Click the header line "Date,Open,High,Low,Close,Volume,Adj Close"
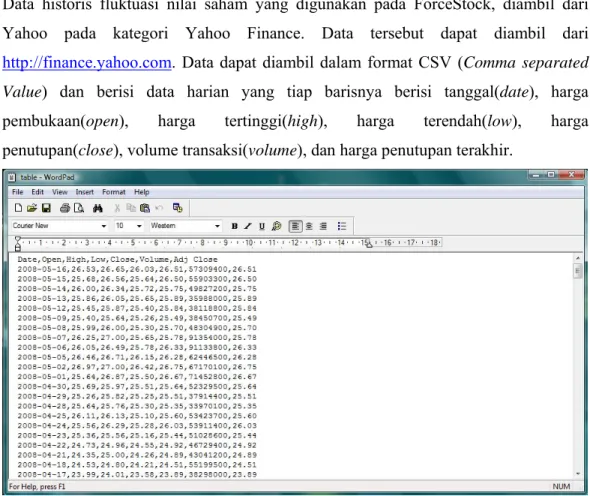 (x=117, y=259)
